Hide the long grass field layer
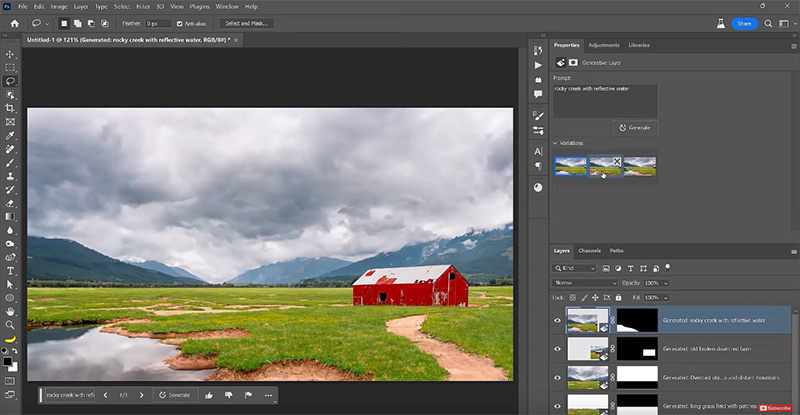The height and width of the screenshot is (415, 800). point(557,406)
